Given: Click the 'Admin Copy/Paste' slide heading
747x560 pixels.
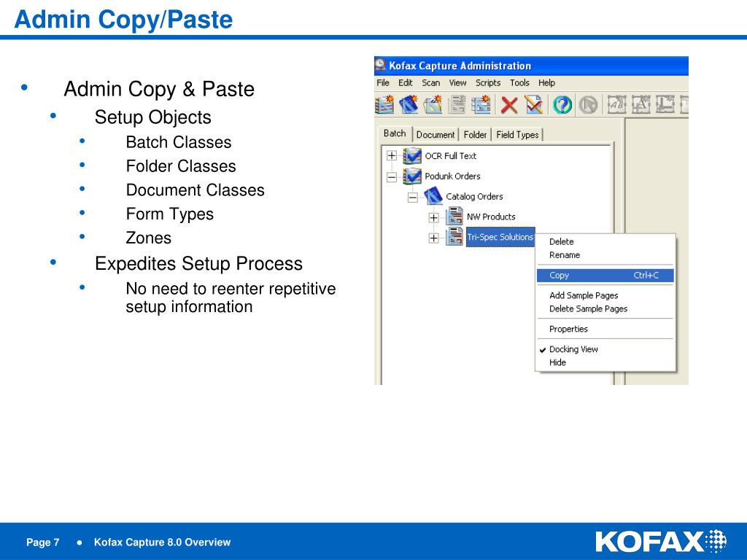Looking at the screenshot, I should (123, 20).
